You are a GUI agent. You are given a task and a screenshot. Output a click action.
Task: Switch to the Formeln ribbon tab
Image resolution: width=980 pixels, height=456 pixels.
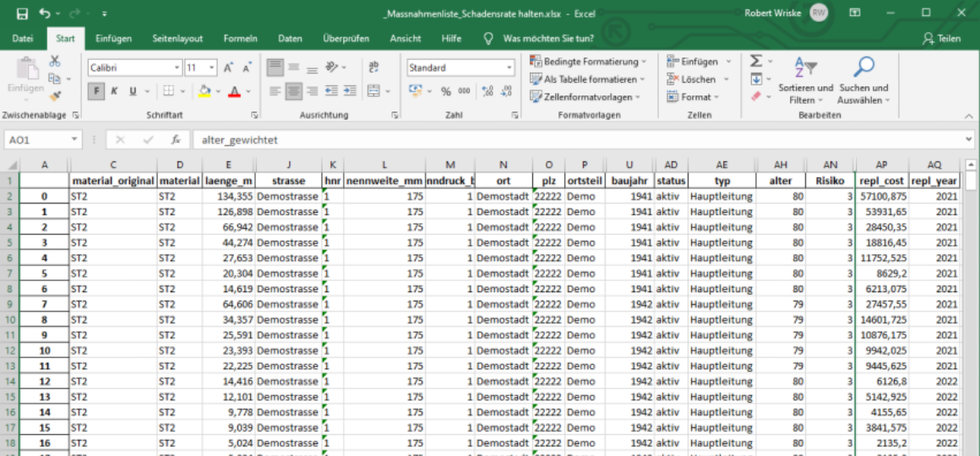tap(240, 39)
